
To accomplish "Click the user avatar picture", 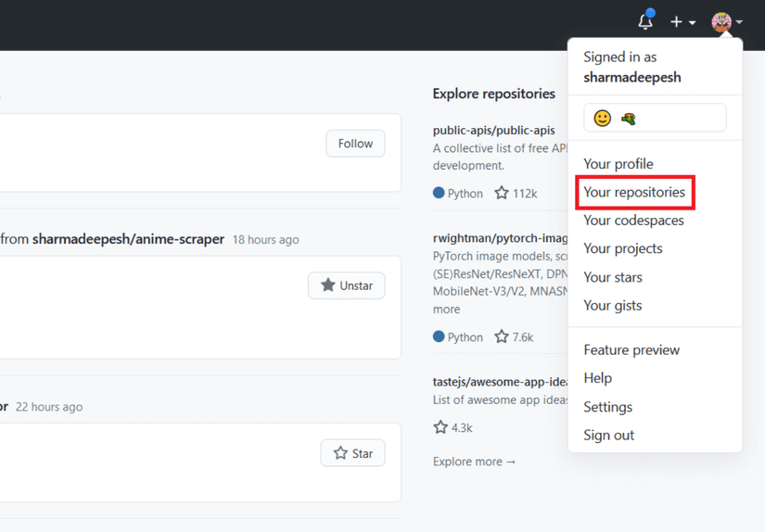I will 721,22.
